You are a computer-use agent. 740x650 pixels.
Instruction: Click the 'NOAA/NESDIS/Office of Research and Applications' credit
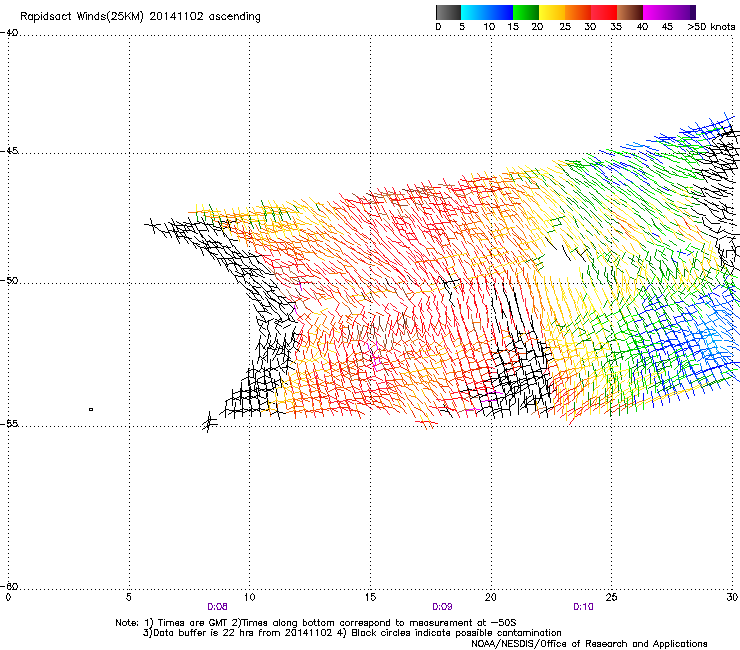(589, 644)
